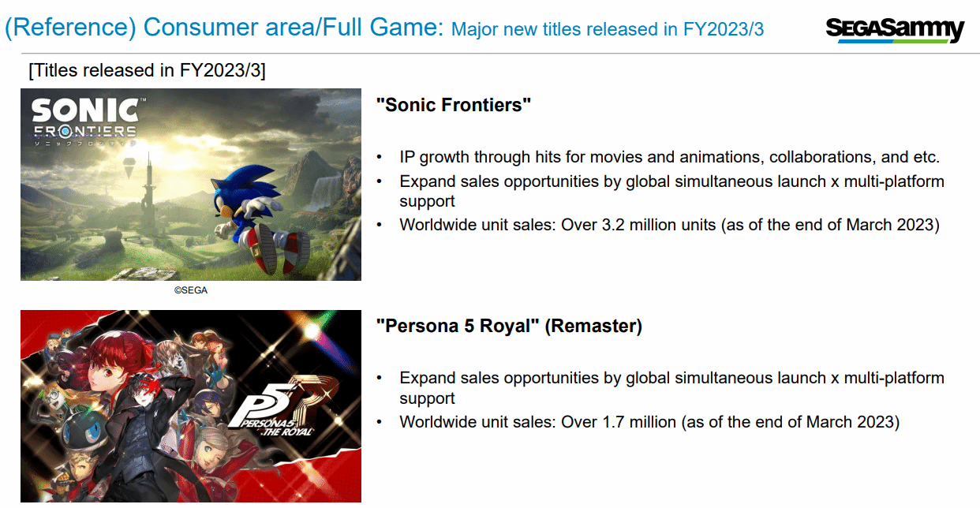Click the "Sonic Frontiers" heading
The image size is (980, 508).
[x=454, y=105]
